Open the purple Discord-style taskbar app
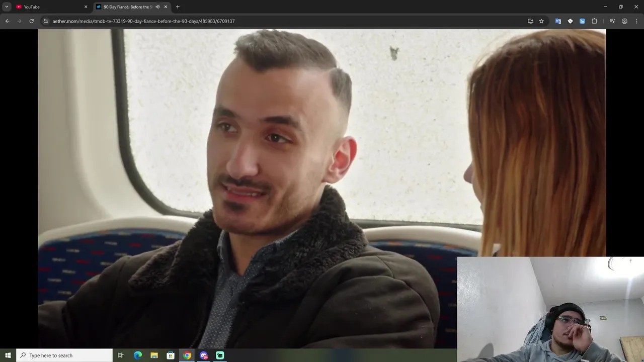Viewport: 644px width, 362px height. click(x=204, y=355)
